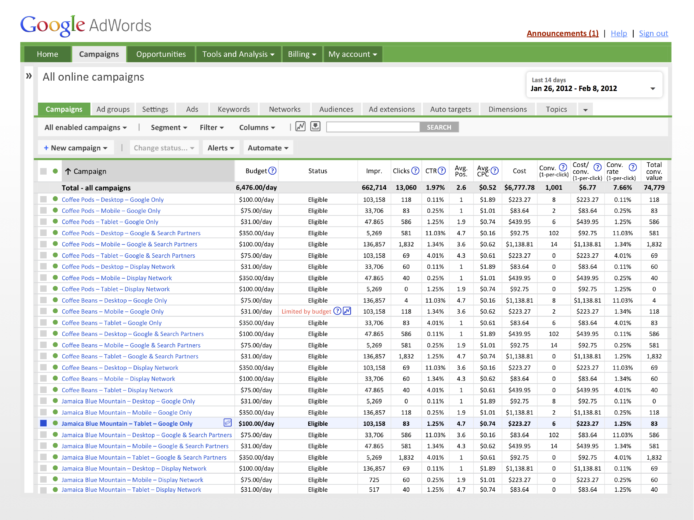694x520 pixels.
Task: Sort by the Impr. column header
Action: 374,171
